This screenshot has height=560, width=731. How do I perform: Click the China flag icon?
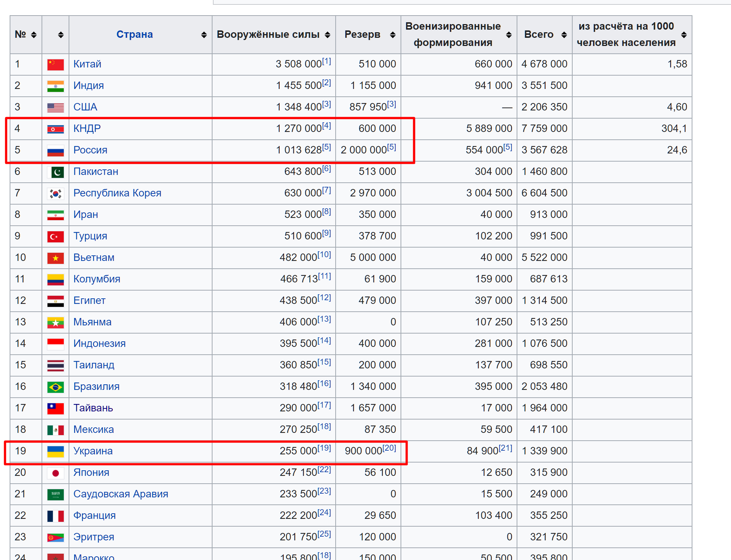[x=56, y=64]
